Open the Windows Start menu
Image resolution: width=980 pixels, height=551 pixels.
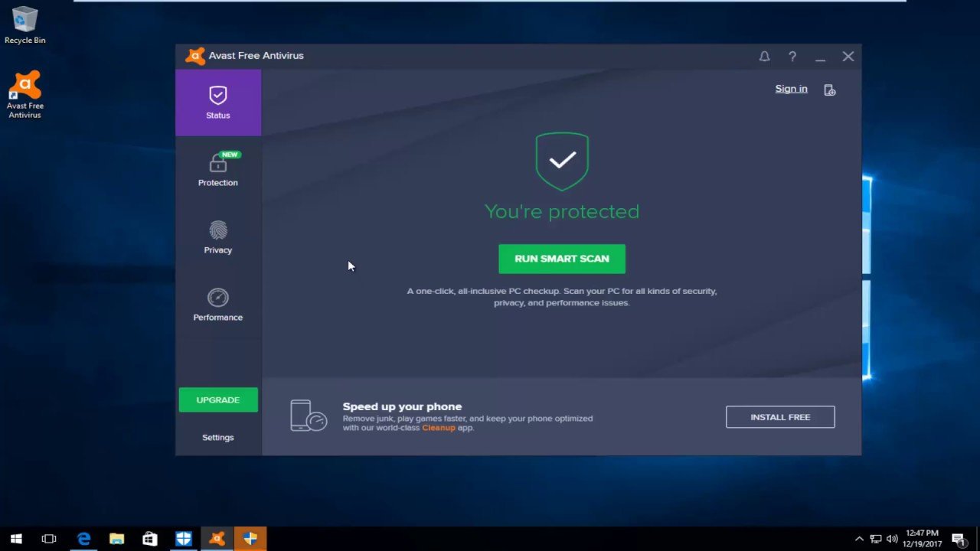(16, 539)
